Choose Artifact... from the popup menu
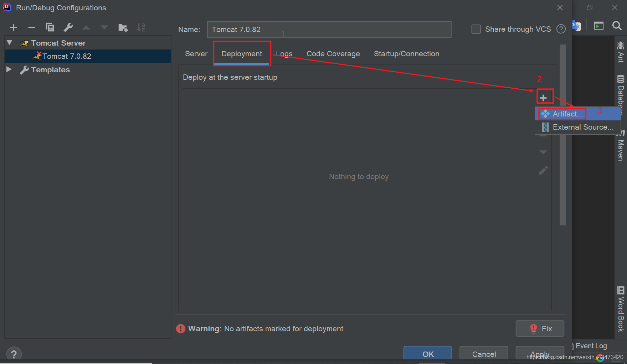 (578, 114)
